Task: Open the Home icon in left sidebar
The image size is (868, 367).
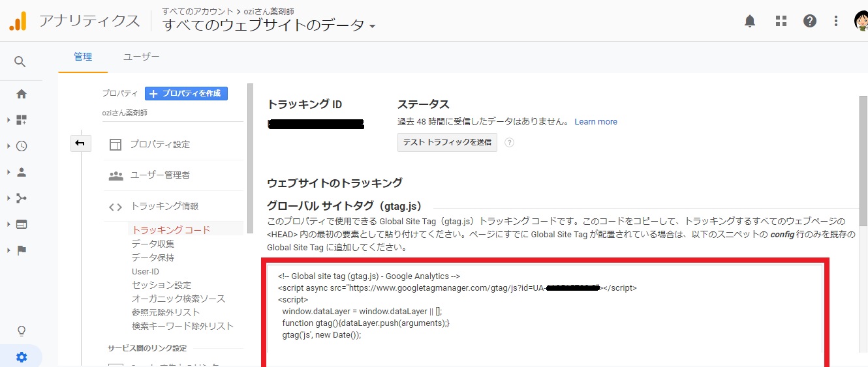Action: (22, 94)
